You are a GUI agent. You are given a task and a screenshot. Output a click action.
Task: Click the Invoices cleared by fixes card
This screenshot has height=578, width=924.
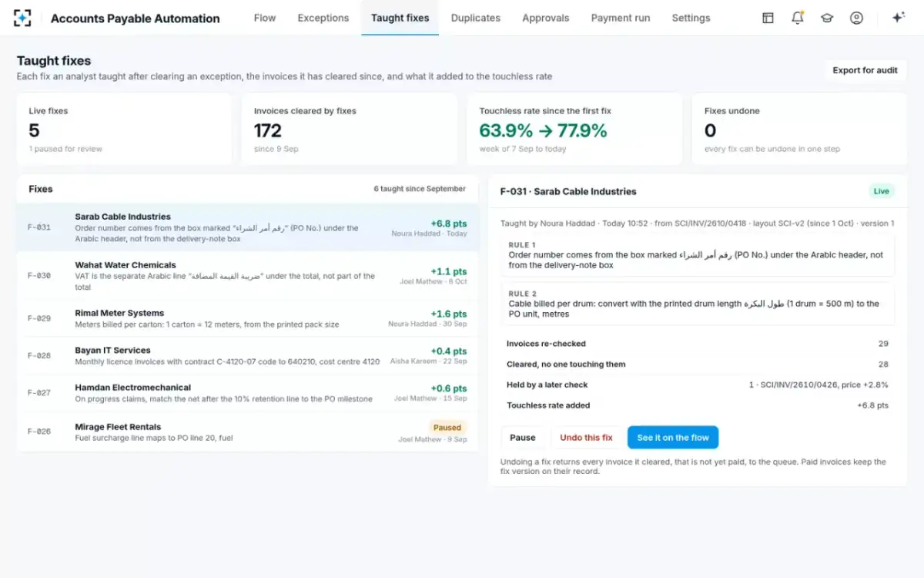[x=350, y=129]
